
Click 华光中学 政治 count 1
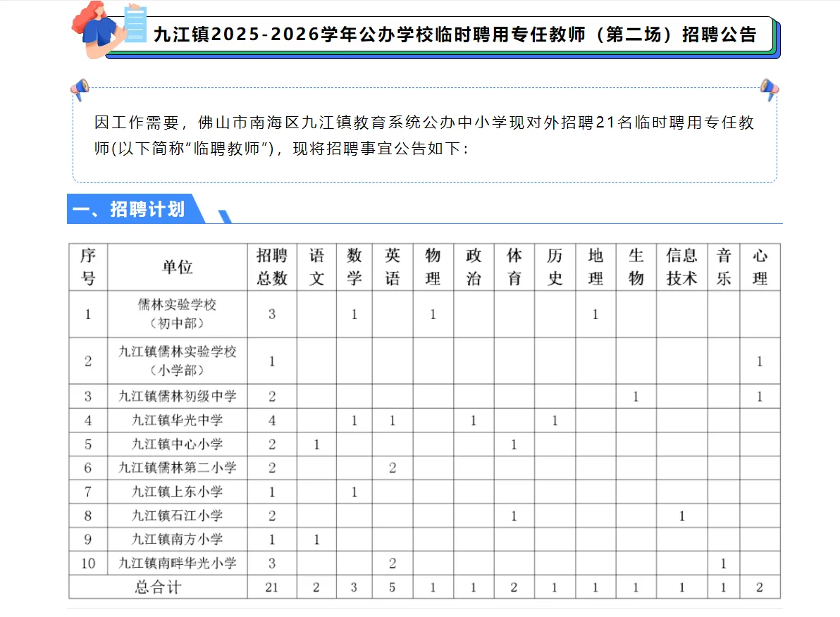(474, 420)
